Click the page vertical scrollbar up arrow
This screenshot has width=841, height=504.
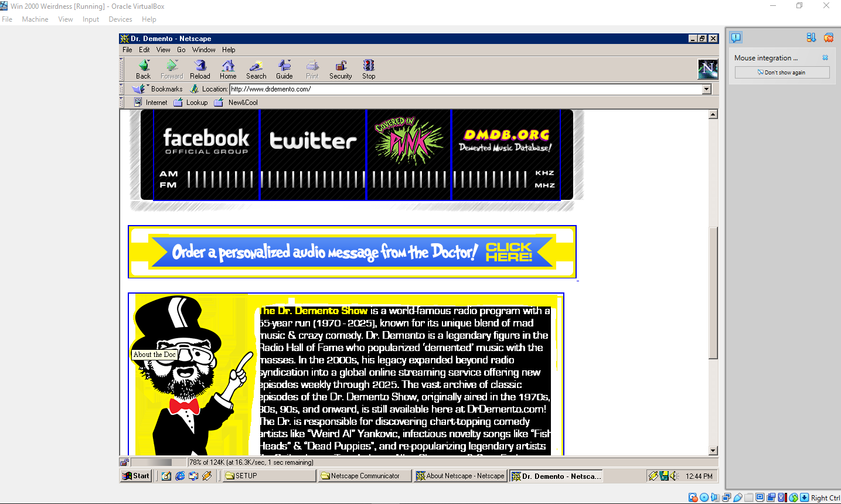[713, 114]
